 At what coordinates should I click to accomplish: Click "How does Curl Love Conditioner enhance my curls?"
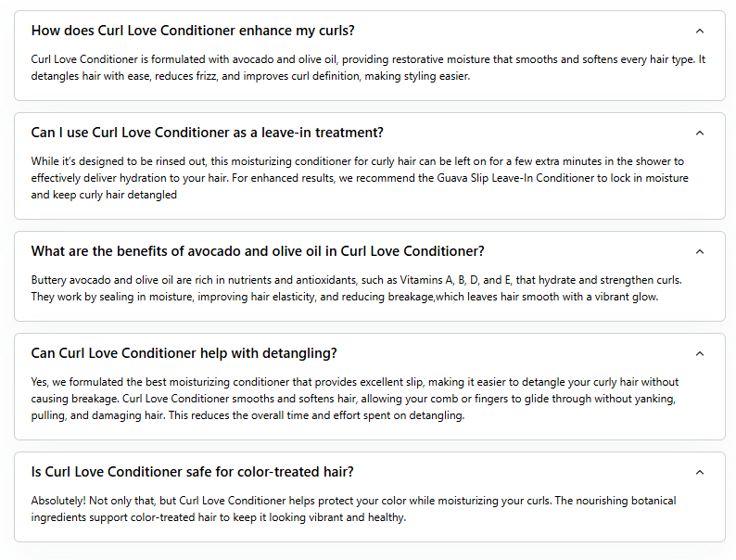(x=193, y=31)
